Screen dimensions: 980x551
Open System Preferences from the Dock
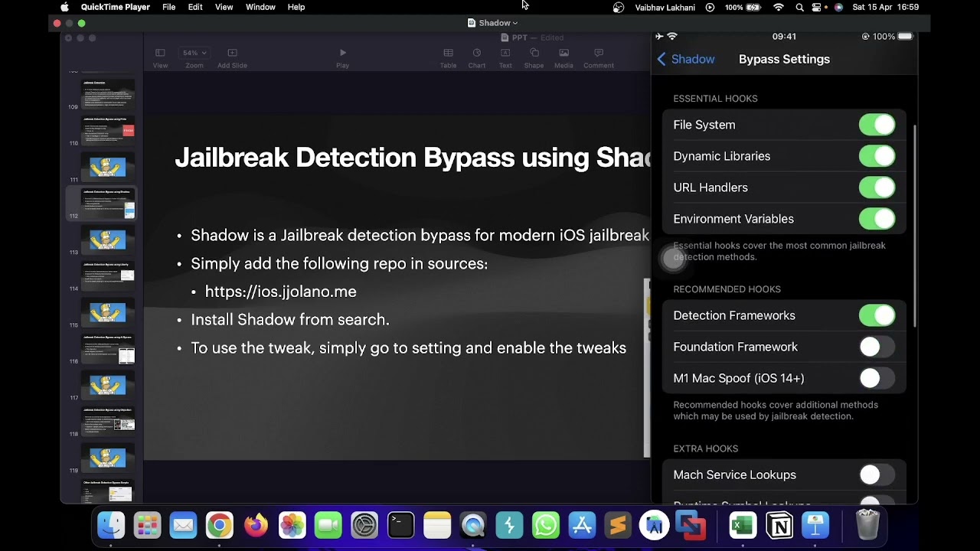click(364, 526)
